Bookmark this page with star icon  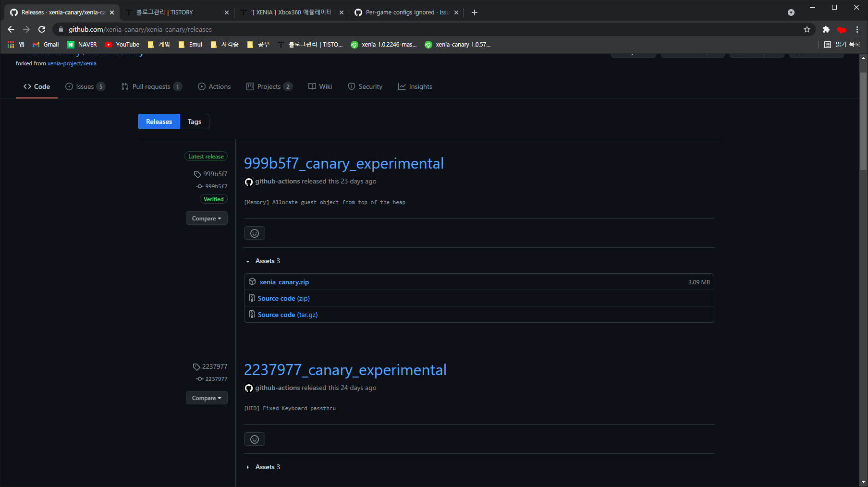point(807,29)
